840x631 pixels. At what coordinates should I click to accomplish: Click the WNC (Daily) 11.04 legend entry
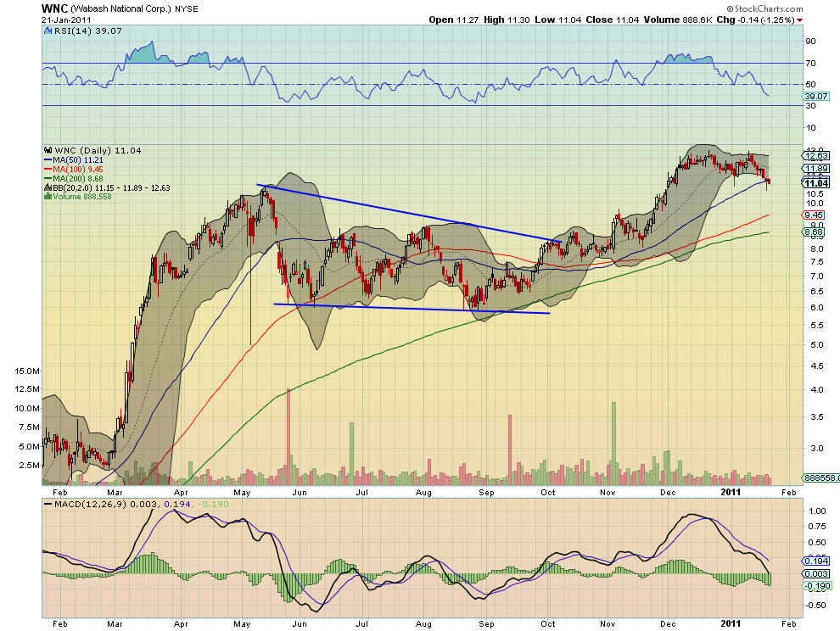pyautogui.click(x=98, y=150)
